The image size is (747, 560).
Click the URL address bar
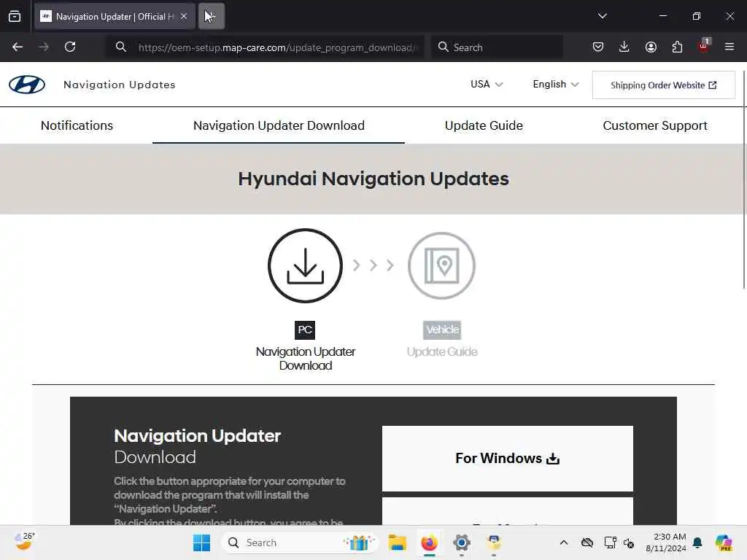click(x=265, y=47)
